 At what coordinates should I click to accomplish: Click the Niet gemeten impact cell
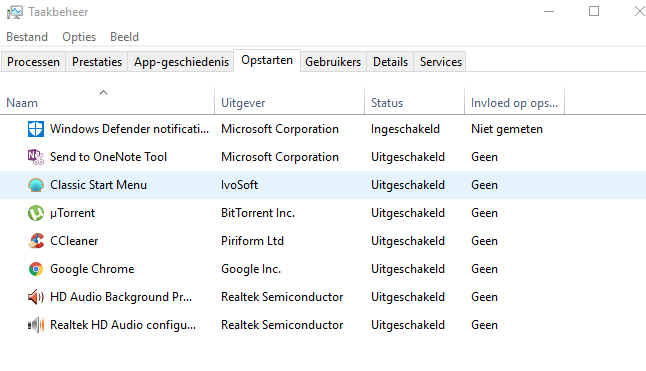coord(507,129)
